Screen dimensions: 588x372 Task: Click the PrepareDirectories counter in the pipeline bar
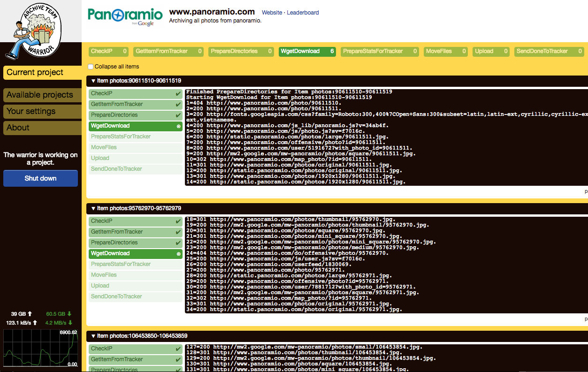(x=241, y=51)
